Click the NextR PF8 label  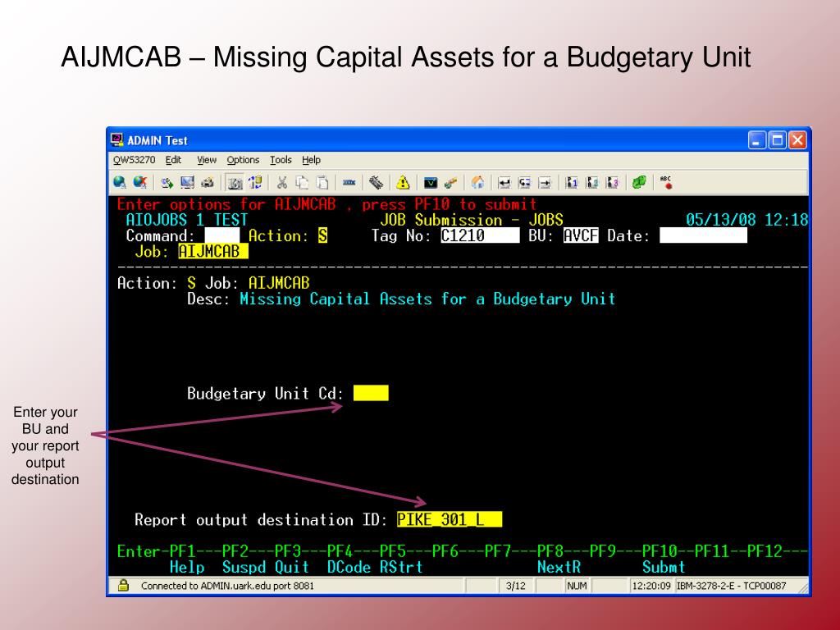coord(559,567)
